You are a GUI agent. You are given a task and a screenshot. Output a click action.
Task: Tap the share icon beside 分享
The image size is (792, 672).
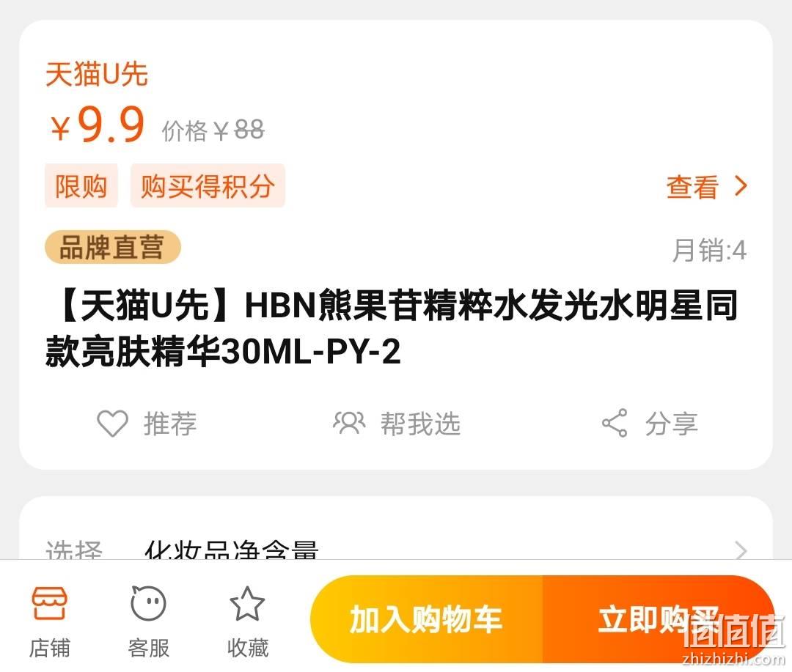point(615,423)
